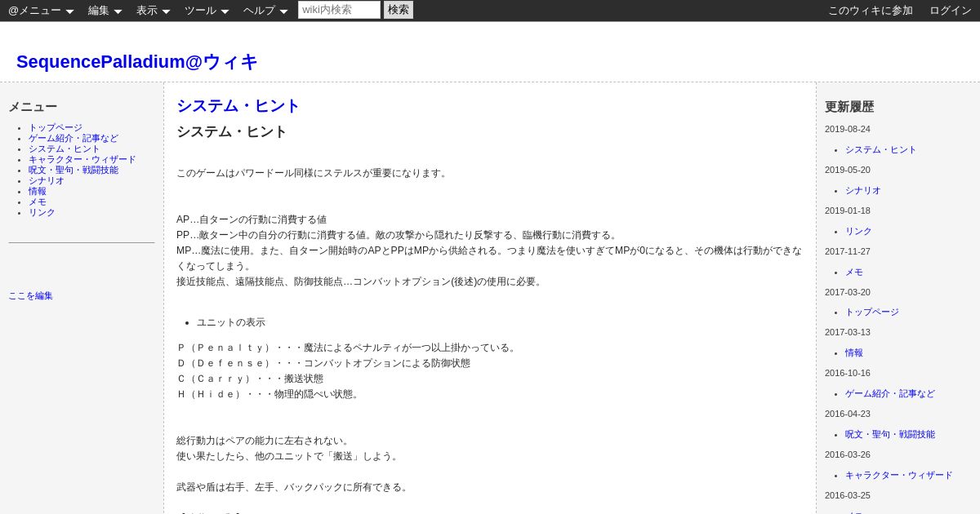
Task: Open システム・ヒント in left menu
Action: pyautogui.click(x=65, y=149)
